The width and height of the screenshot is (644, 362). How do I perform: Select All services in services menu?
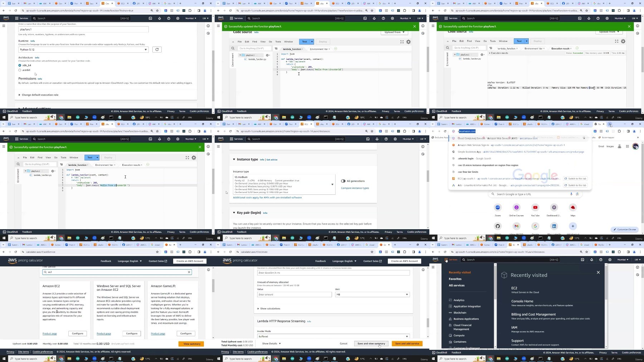coord(457,285)
